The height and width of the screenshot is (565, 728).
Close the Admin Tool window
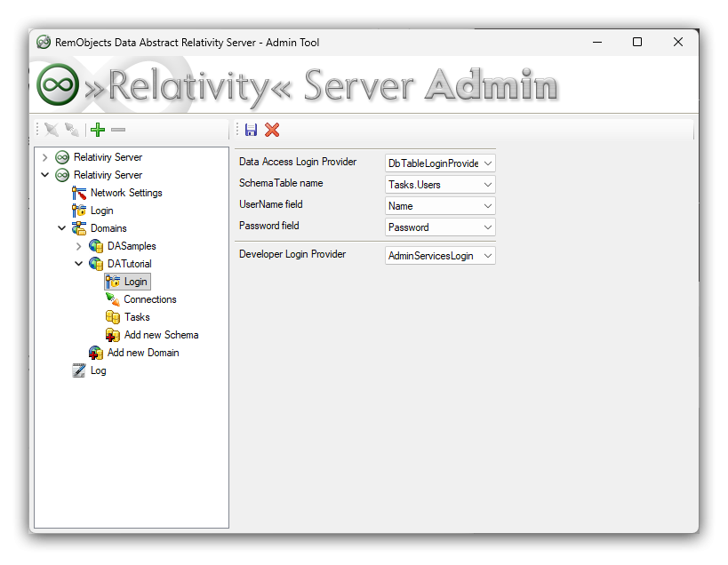(x=678, y=43)
